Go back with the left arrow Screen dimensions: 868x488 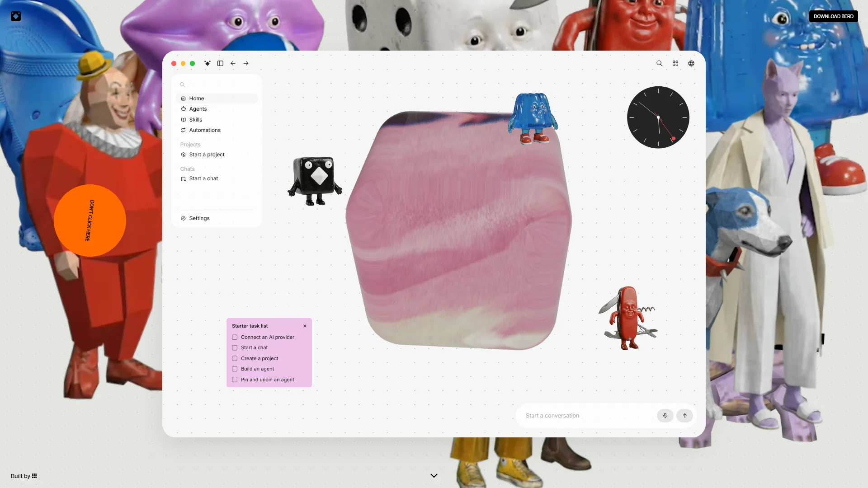(233, 63)
